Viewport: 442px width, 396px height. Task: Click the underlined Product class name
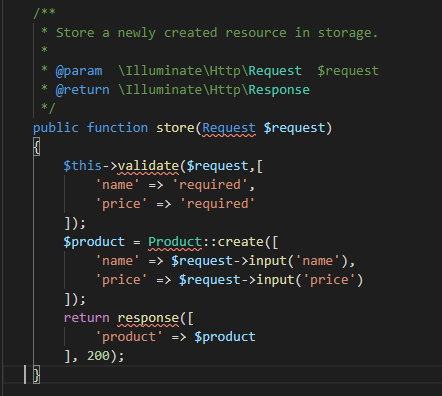[175, 242]
